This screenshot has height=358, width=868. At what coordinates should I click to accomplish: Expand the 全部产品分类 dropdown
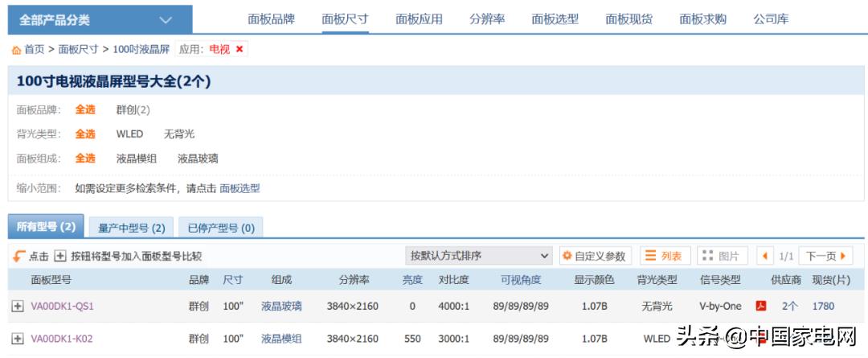[100, 20]
